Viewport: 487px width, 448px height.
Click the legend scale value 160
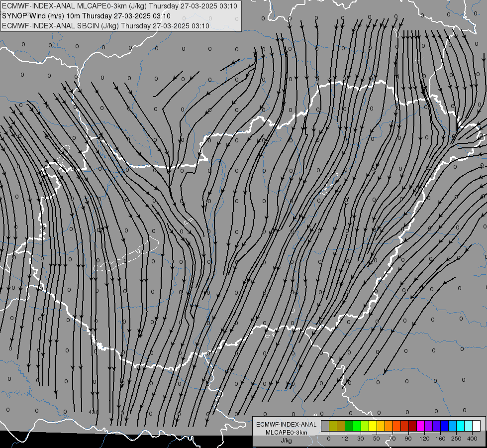pyautogui.click(x=440, y=439)
